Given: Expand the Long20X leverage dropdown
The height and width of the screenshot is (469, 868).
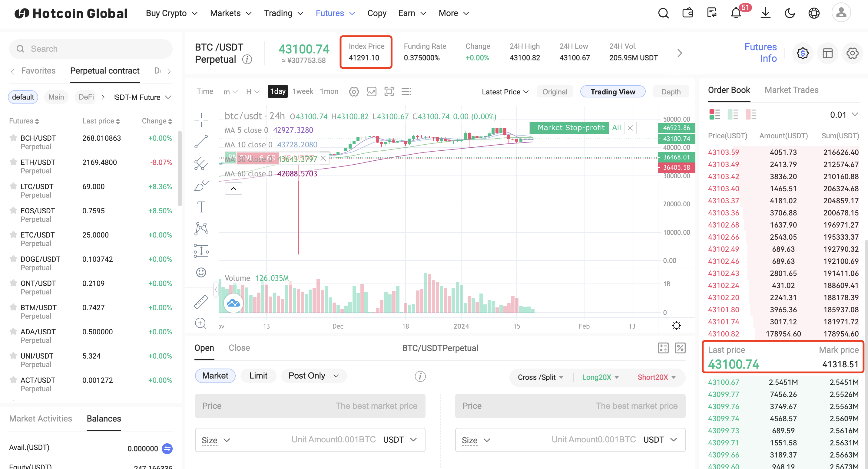Looking at the screenshot, I should click(601, 377).
